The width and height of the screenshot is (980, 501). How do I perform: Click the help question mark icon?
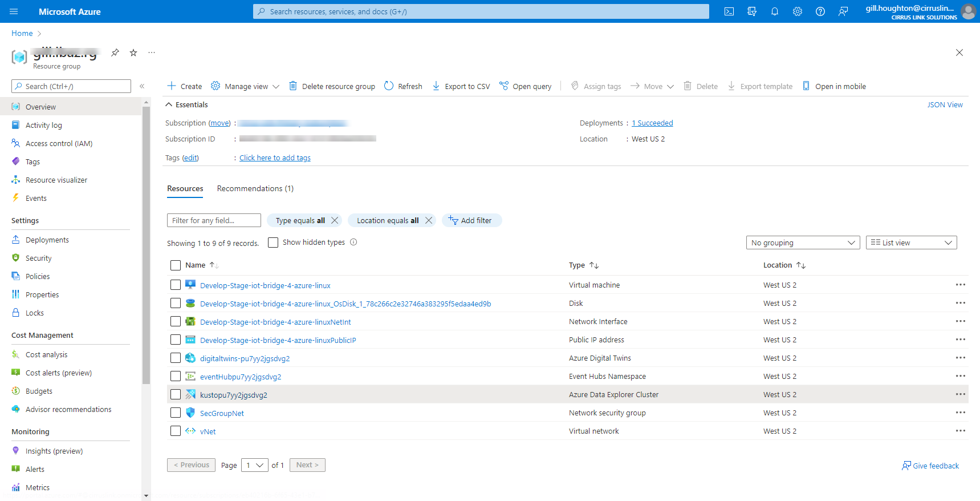(x=820, y=11)
